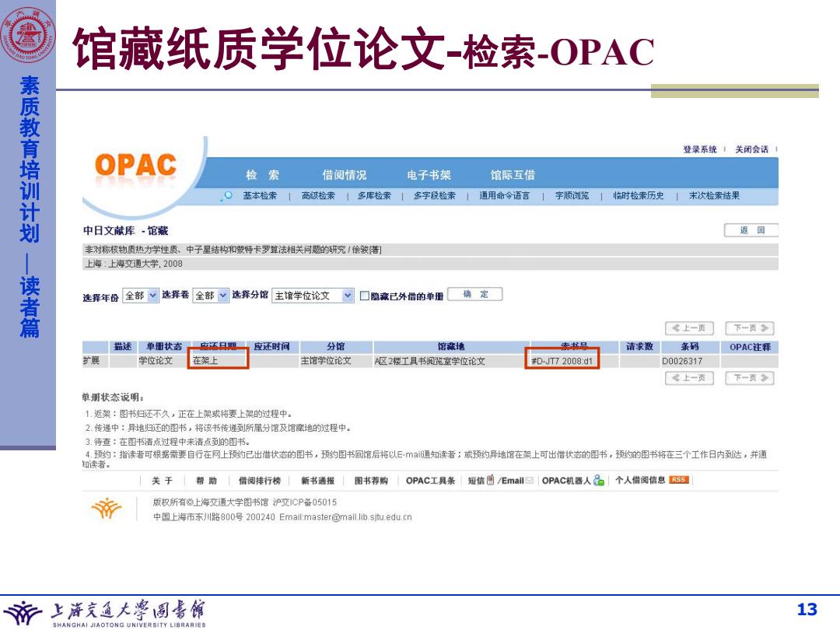Click the Email envelope icon

click(x=530, y=481)
